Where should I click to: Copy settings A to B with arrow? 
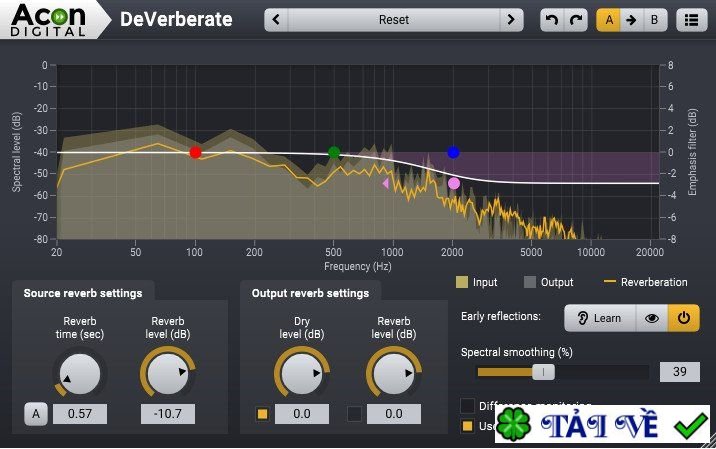tap(632, 20)
